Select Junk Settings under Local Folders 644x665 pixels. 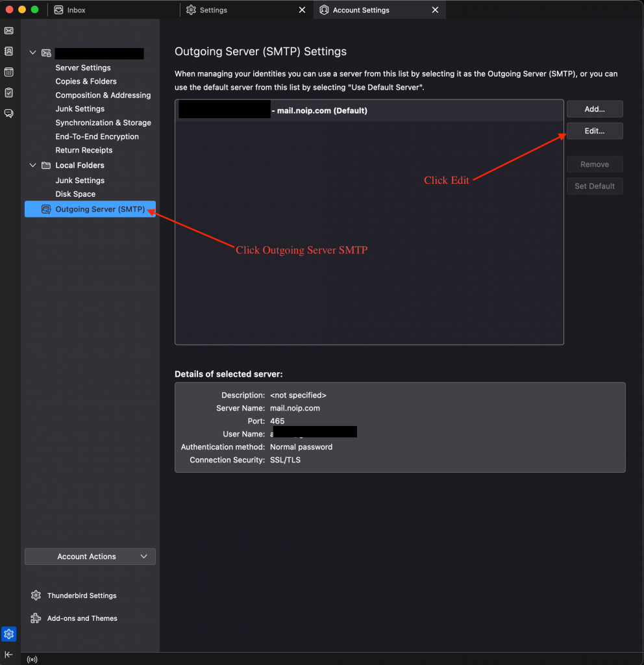point(80,181)
